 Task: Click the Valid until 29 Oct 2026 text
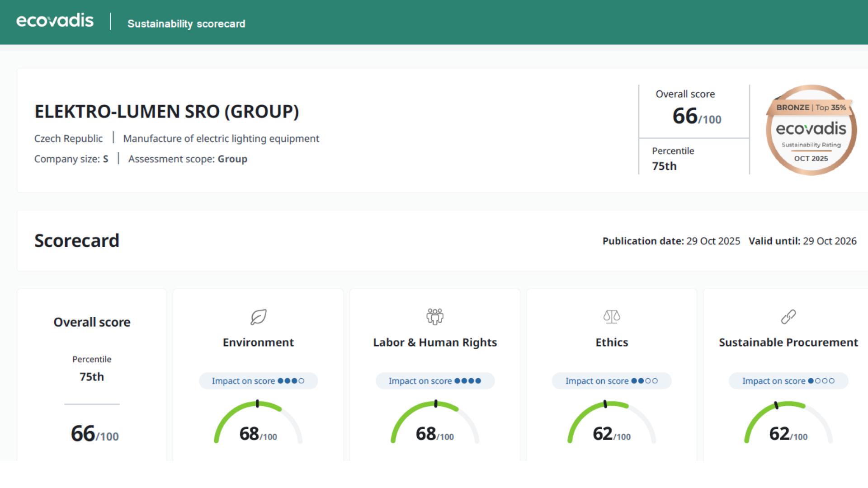pyautogui.click(x=802, y=241)
